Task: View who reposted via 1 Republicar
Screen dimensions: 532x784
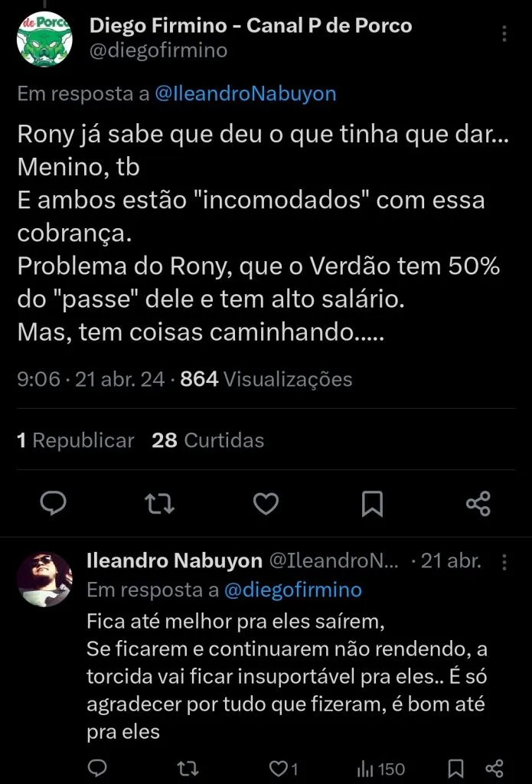Action: (x=75, y=440)
